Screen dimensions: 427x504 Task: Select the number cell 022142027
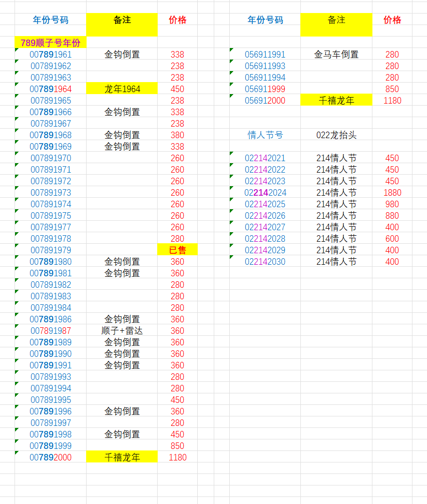click(265, 227)
